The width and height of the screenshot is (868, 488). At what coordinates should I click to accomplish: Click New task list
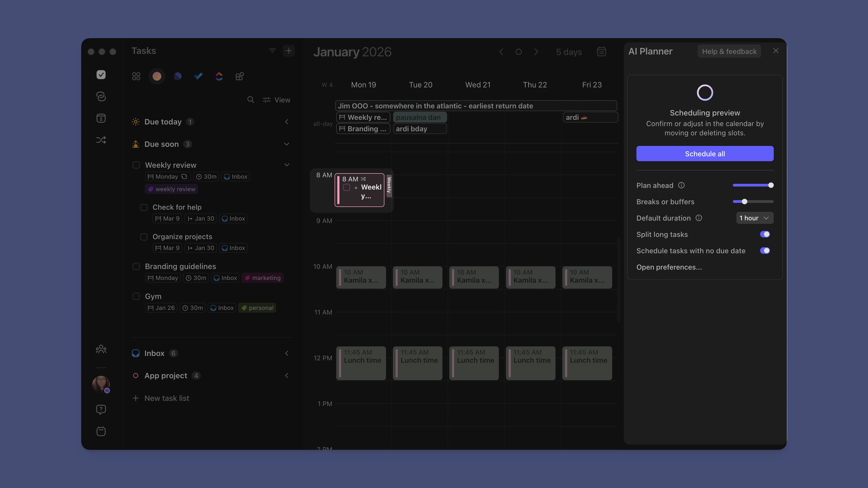166,398
